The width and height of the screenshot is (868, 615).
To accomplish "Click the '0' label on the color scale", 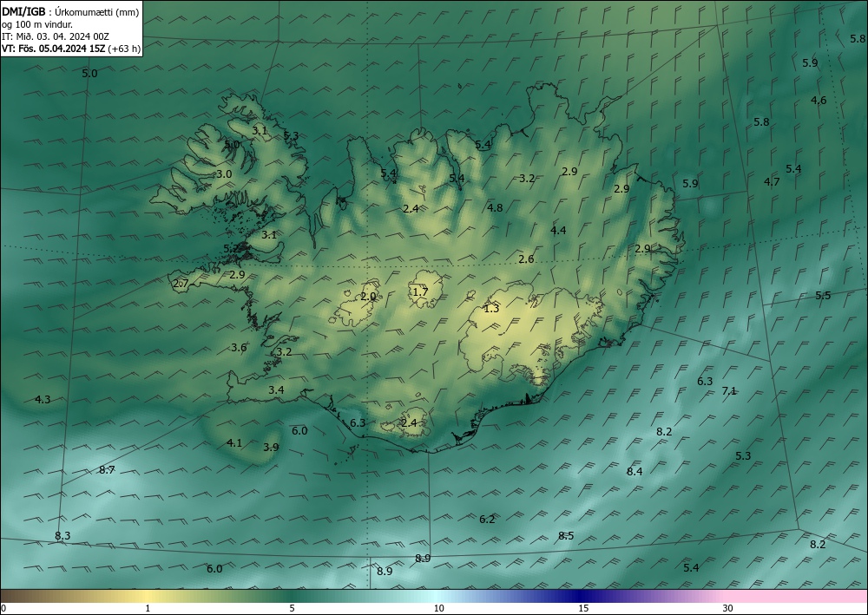I will coord(3,609).
